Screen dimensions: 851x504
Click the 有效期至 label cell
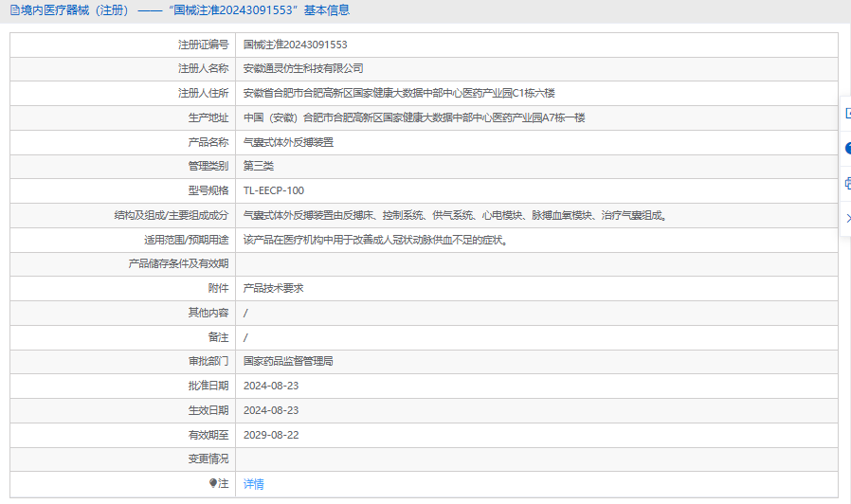click(x=122, y=435)
